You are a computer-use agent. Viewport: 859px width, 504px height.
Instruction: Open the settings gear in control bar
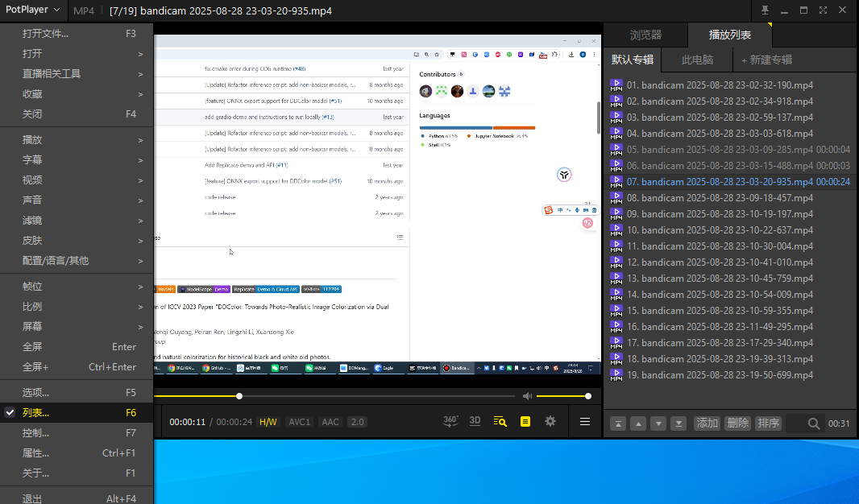(x=550, y=421)
